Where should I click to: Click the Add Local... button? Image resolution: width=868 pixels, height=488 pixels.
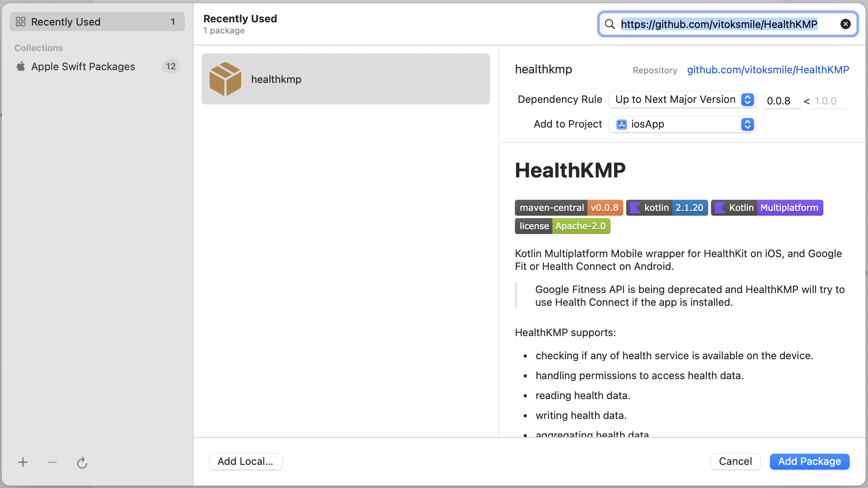click(245, 461)
